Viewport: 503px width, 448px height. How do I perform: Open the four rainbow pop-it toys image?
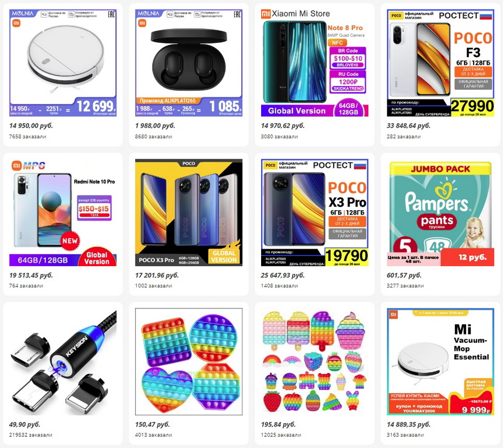click(x=189, y=362)
